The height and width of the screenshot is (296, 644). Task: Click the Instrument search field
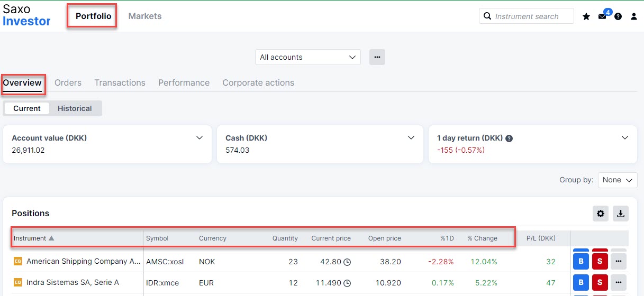click(x=532, y=16)
